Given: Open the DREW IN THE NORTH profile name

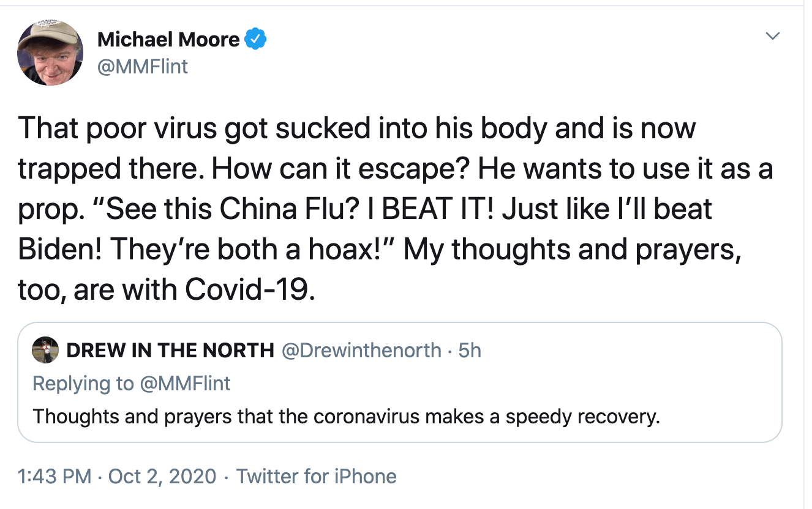Looking at the screenshot, I should [x=170, y=350].
